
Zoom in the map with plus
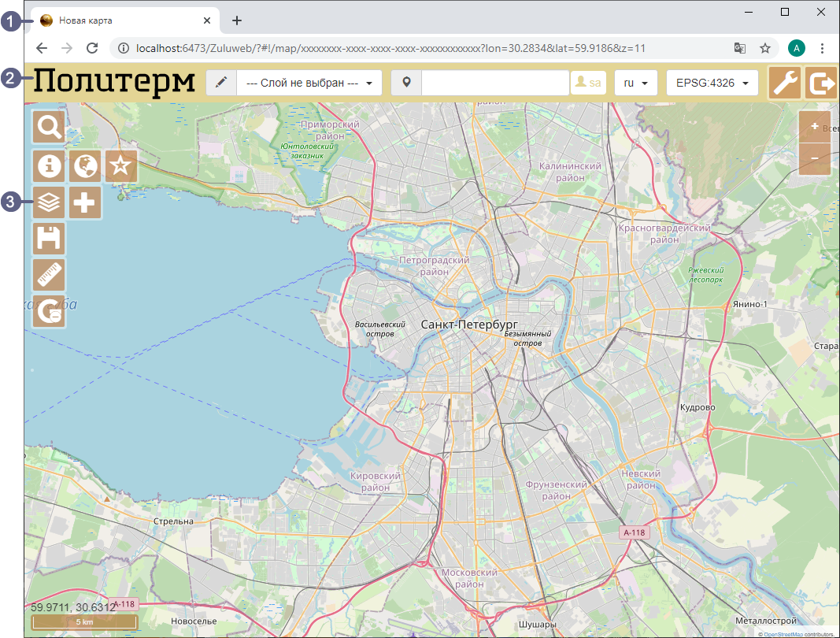coord(814,126)
